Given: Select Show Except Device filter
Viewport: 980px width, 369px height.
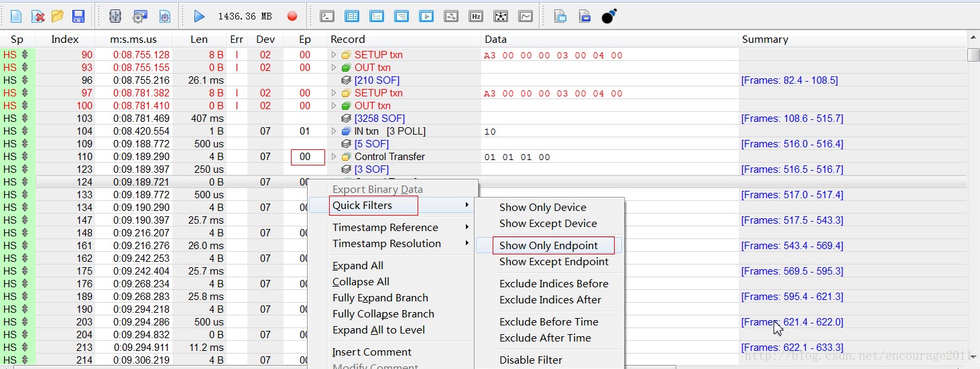Looking at the screenshot, I should pyautogui.click(x=549, y=224).
